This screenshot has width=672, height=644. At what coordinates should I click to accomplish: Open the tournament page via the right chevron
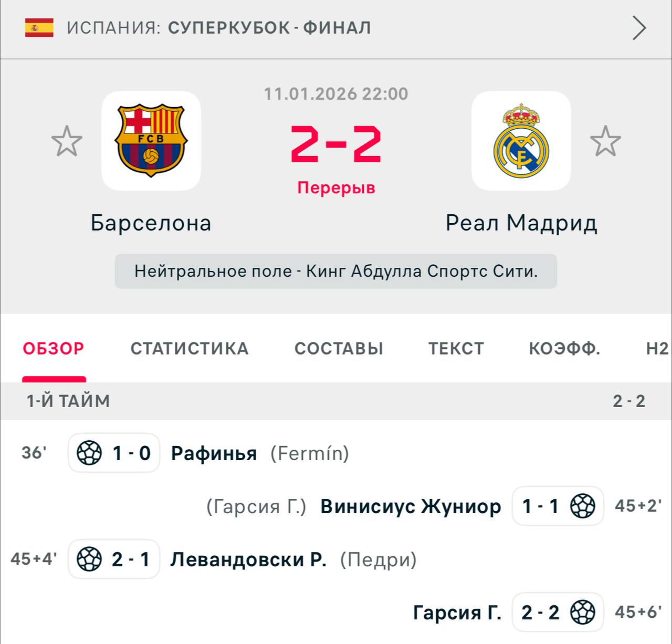638,28
